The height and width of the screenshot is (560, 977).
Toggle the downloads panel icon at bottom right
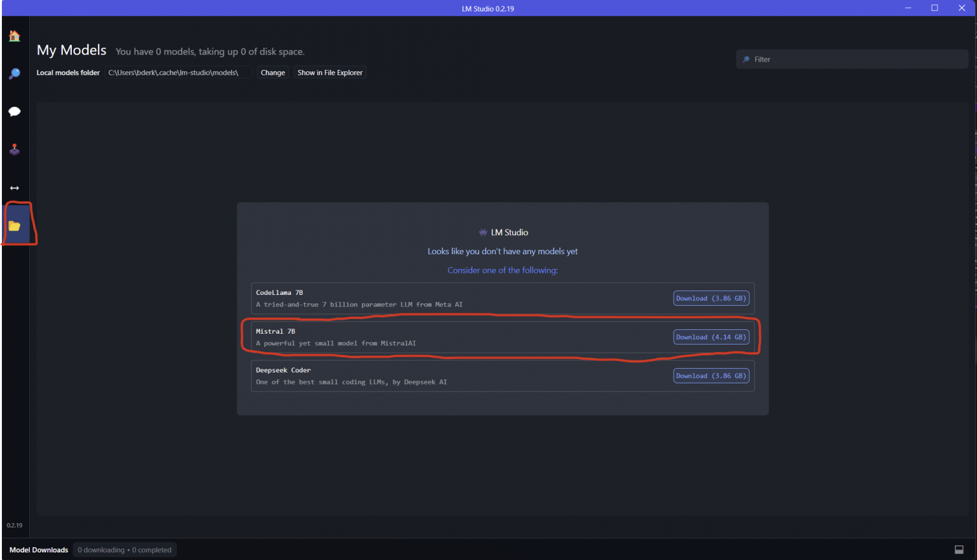pos(959,550)
